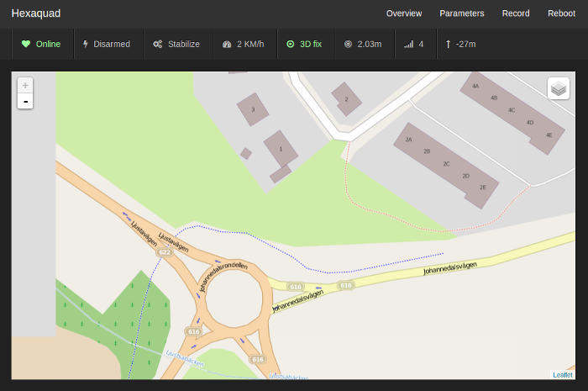Screen dimensions: 588x391
Task: Open the Overview page
Action: (404, 13)
